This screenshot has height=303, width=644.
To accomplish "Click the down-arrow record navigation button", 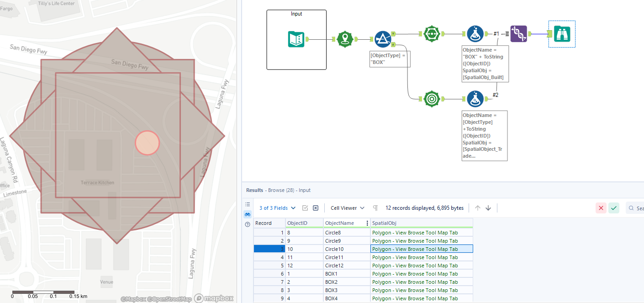I will (x=488, y=208).
